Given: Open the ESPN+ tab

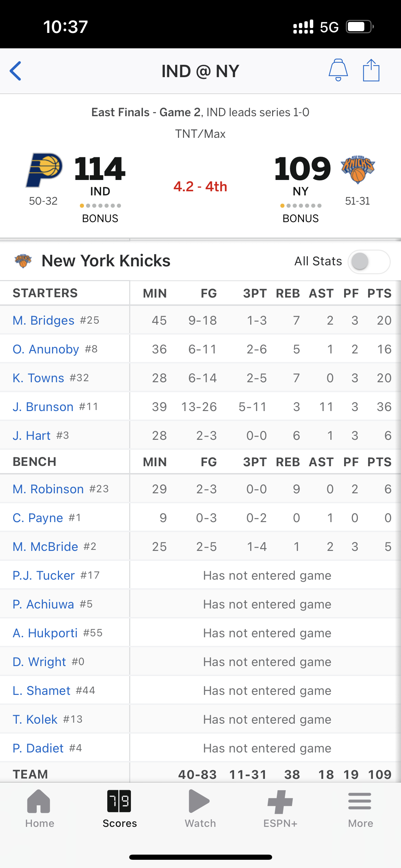Looking at the screenshot, I should pyautogui.click(x=280, y=809).
